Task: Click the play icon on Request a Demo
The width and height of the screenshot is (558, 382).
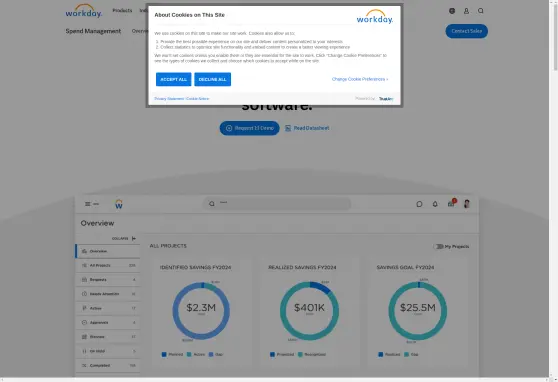Action: click(229, 128)
